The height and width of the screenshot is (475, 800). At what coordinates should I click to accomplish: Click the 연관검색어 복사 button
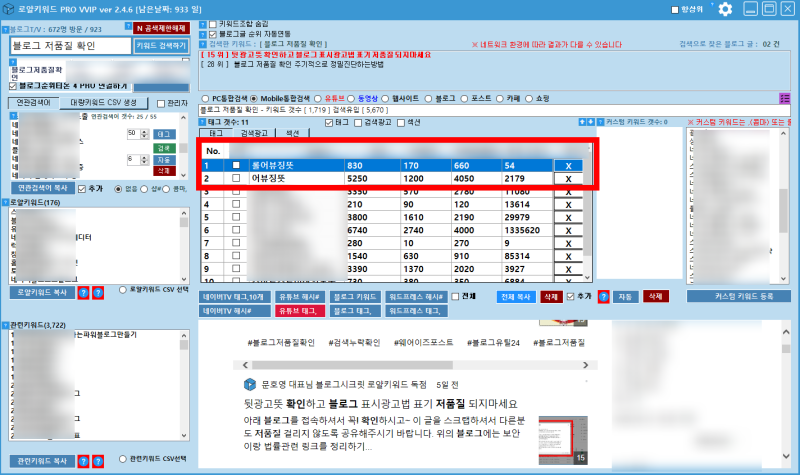[43, 188]
